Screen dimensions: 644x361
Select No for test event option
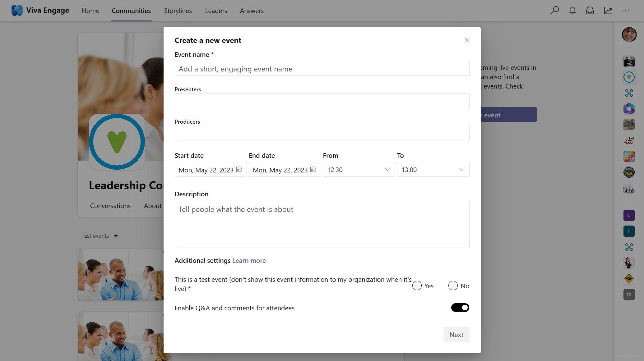[453, 285]
